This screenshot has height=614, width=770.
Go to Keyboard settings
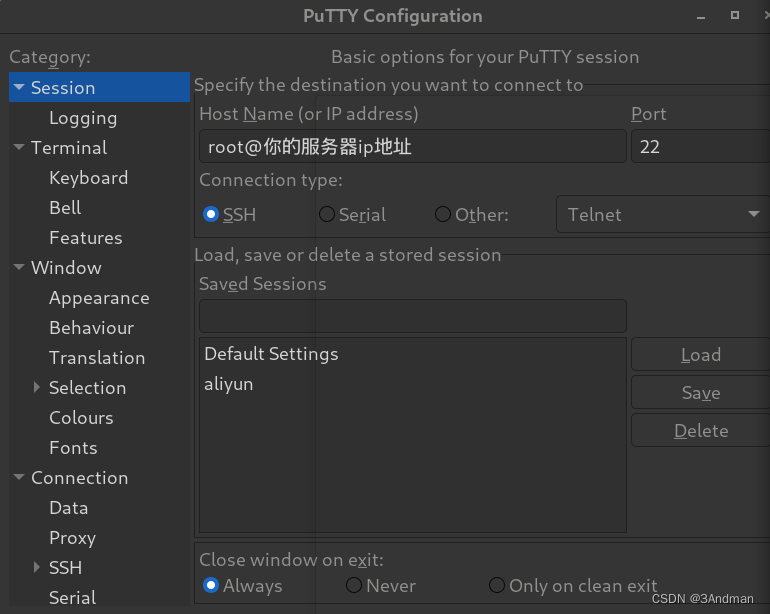89,178
